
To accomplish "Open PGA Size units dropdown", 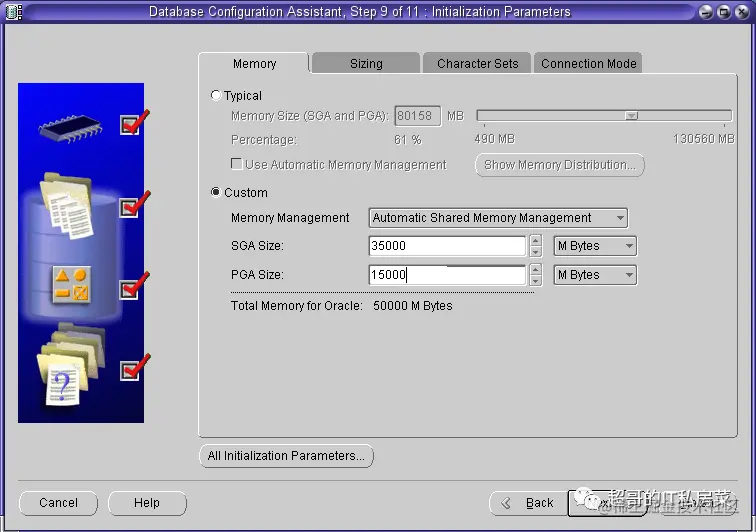I will [595, 275].
